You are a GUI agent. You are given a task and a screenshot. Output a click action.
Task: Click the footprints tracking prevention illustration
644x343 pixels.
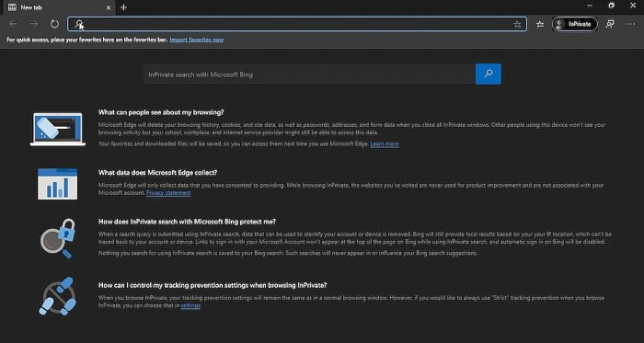tap(58, 296)
